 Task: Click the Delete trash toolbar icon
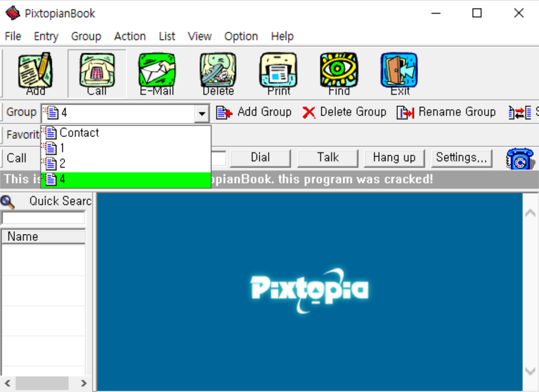pos(218,74)
